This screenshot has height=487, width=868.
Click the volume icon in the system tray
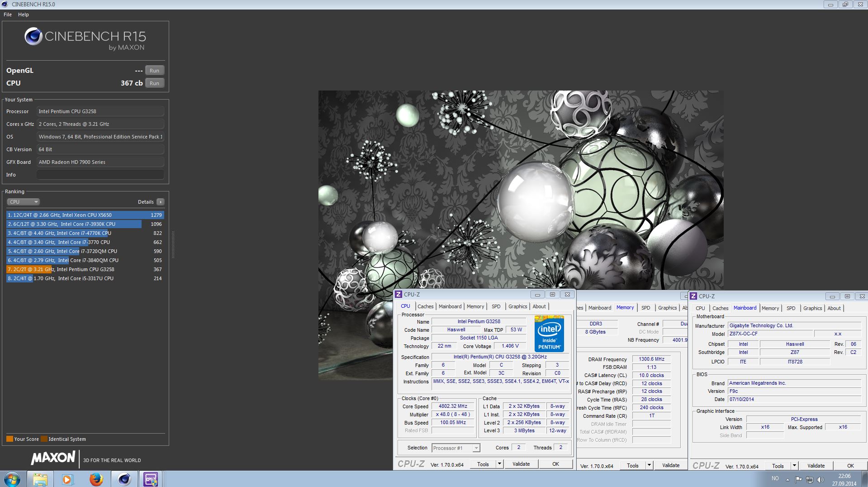pos(821,479)
